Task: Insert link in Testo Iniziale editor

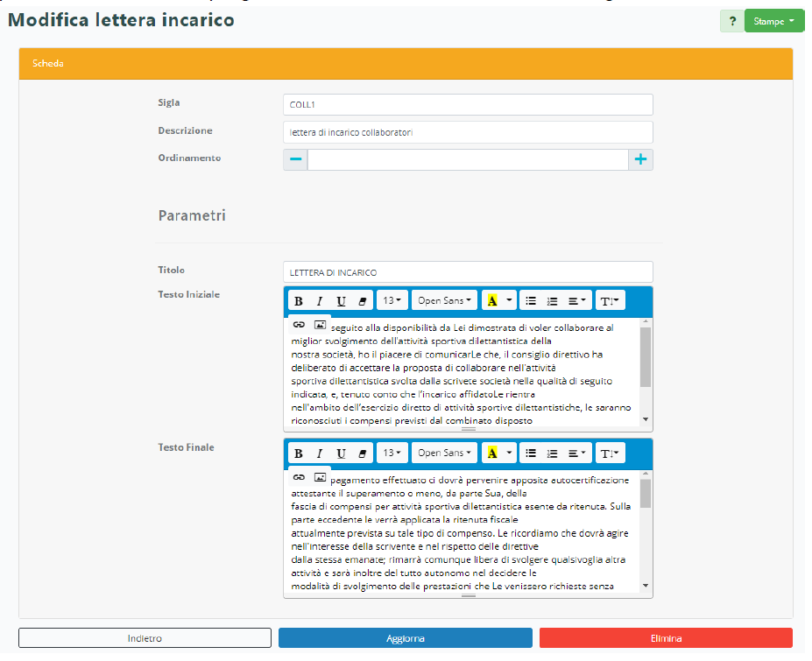Action: (x=299, y=325)
